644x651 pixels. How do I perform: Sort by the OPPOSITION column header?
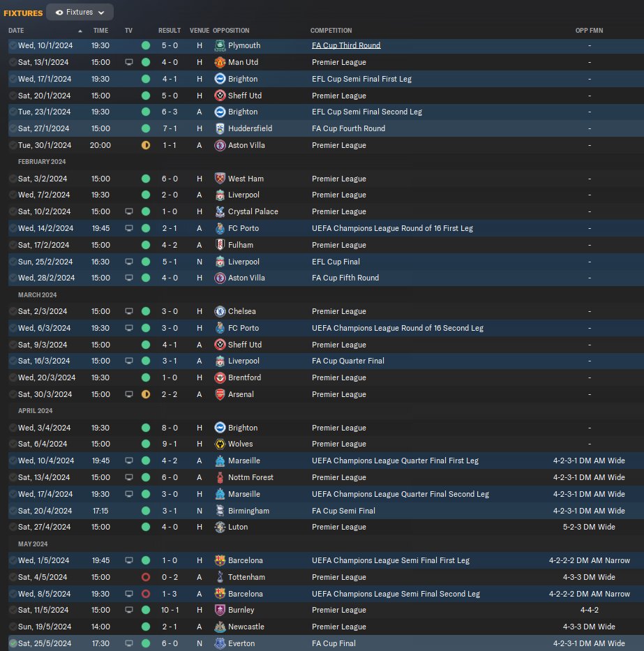coord(231,31)
